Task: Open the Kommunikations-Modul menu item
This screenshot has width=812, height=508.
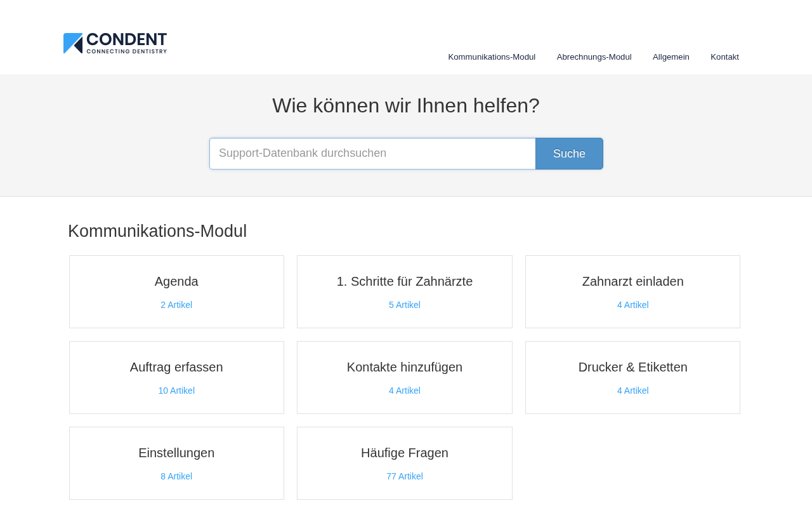Action: click(492, 57)
